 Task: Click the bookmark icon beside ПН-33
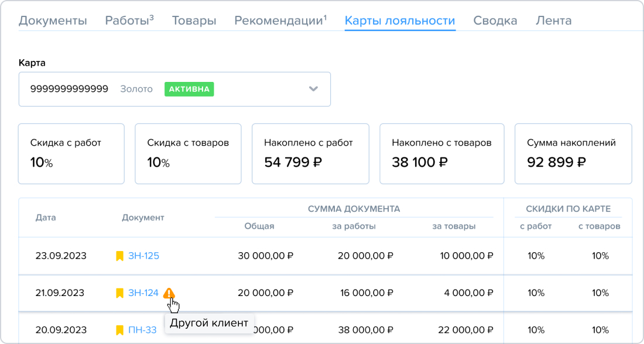[x=119, y=330]
